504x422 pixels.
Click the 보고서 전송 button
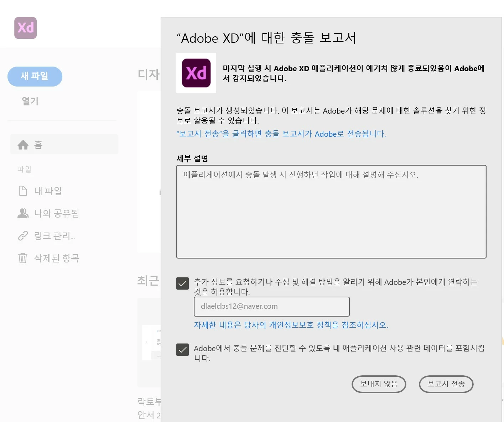click(x=446, y=384)
